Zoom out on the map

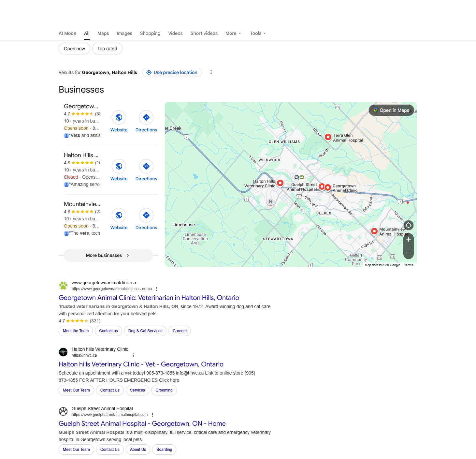pyautogui.click(x=408, y=253)
